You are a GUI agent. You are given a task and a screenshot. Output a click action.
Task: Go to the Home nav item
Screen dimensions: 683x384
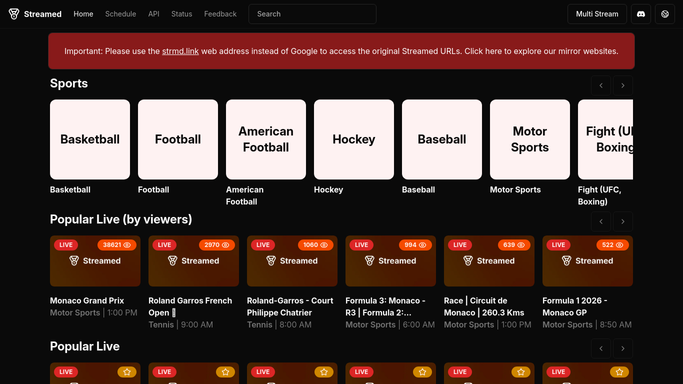(83, 14)
